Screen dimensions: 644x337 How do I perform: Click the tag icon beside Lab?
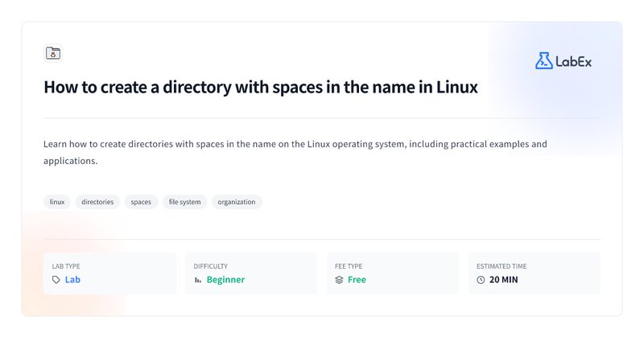[x=56, y=280]
